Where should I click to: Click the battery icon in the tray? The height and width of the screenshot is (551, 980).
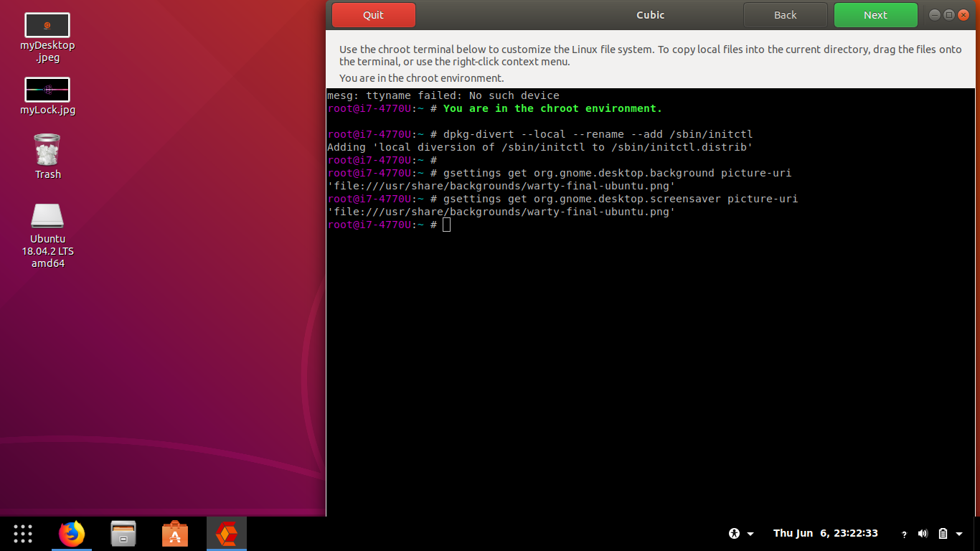pos(943,533)
